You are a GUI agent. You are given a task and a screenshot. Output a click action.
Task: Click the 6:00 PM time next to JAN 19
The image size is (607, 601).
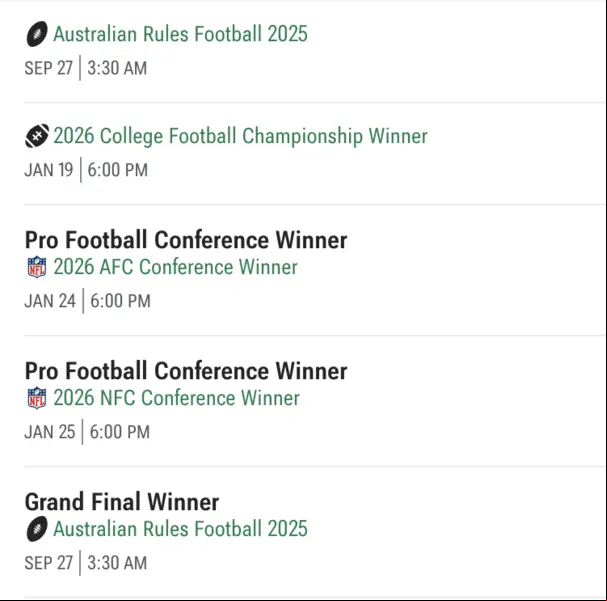(118, 170)
